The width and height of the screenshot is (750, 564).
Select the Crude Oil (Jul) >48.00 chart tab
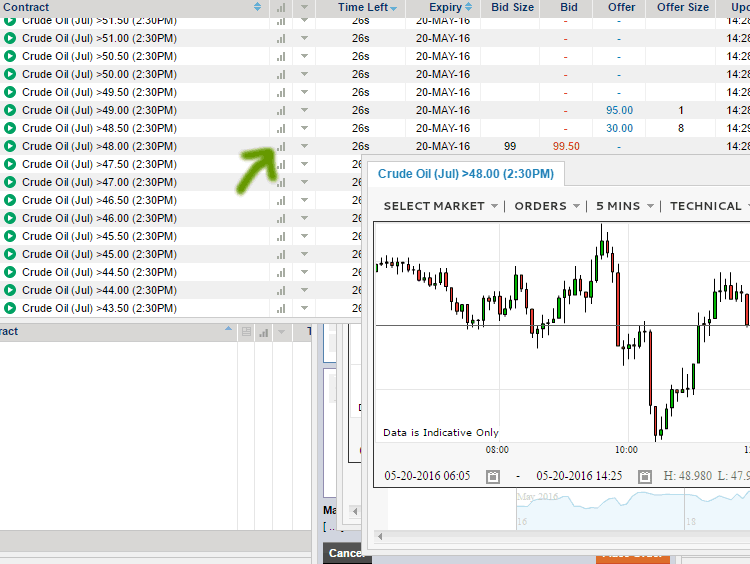click(465, 174)
